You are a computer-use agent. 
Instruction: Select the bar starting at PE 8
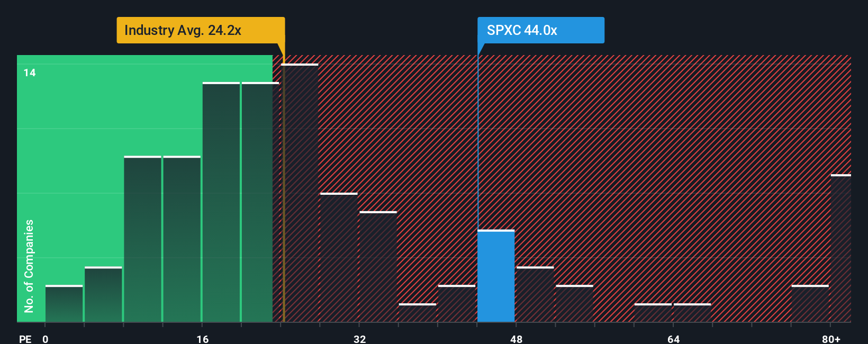[142, 239]
